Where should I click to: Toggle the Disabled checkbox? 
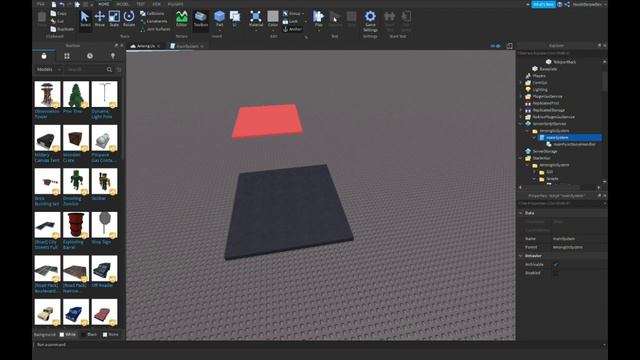click(556, 273)
